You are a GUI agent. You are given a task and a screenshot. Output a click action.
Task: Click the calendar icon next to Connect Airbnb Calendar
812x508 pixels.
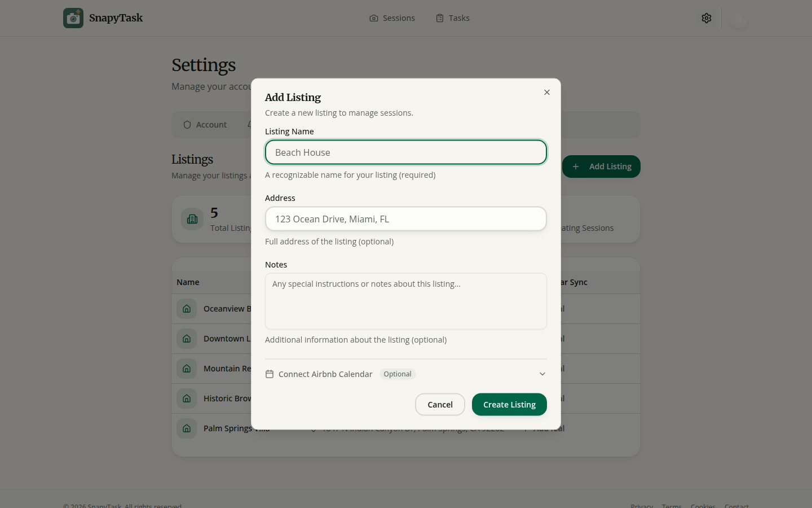tap(270, 374)
